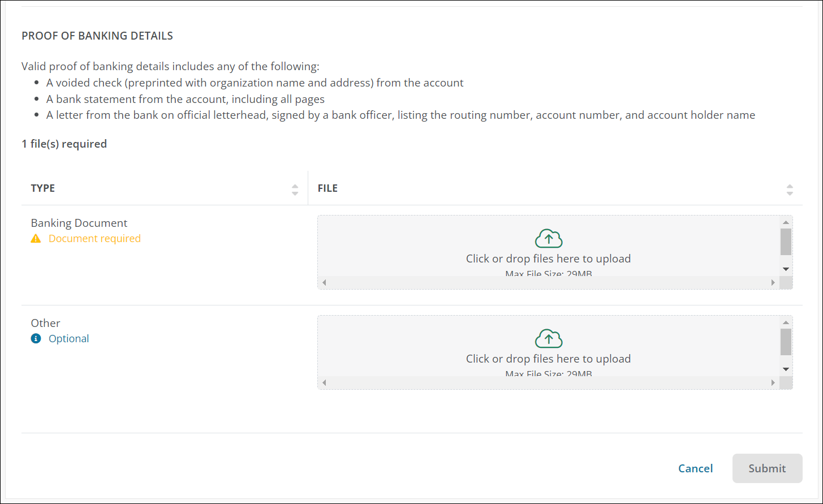Screen dimensions: 823x504
Task: Click the blue info icon beside Optional
Action: [36, 339]
